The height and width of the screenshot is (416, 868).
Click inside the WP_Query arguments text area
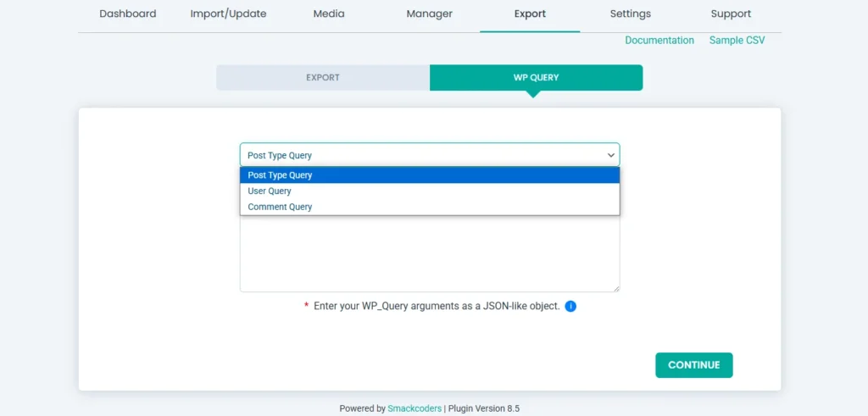pos(429,254)
